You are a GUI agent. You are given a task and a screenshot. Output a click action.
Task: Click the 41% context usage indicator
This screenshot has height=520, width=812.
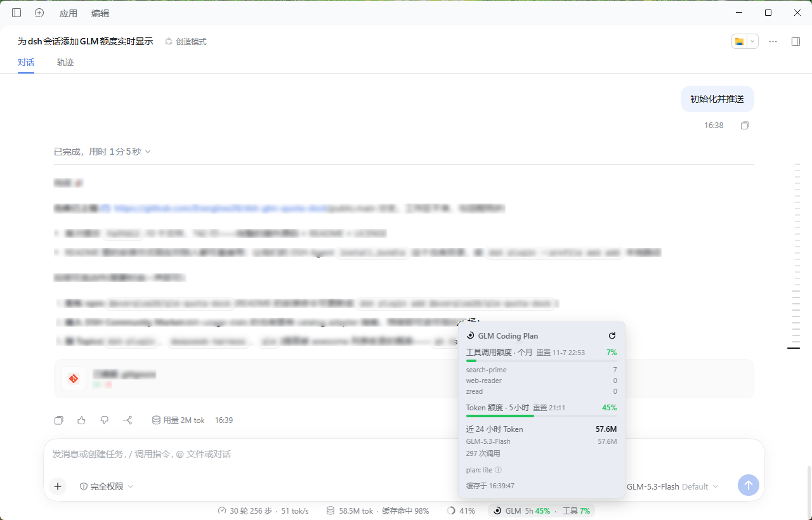tap(461, 510)
